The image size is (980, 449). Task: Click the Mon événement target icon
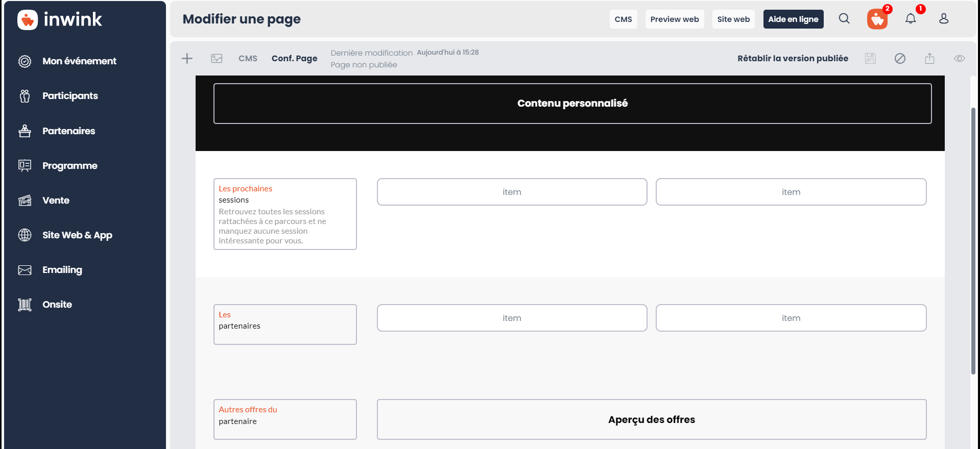(x=25, y=61)
